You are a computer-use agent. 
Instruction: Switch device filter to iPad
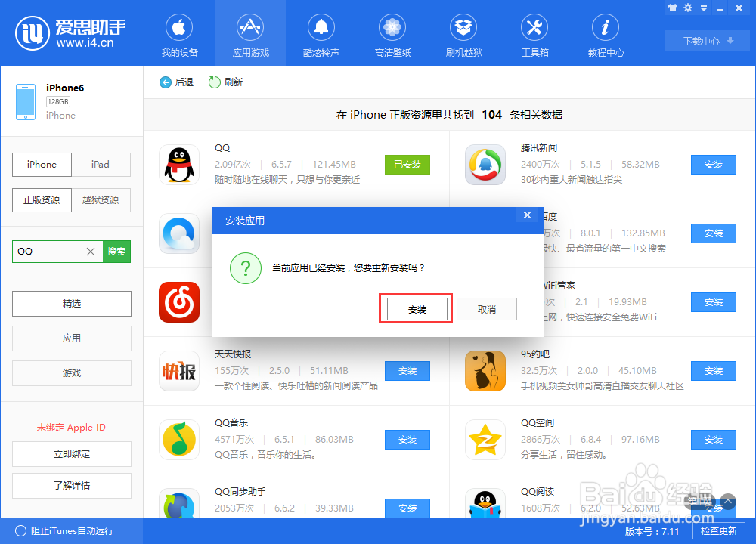click(101, 165)
